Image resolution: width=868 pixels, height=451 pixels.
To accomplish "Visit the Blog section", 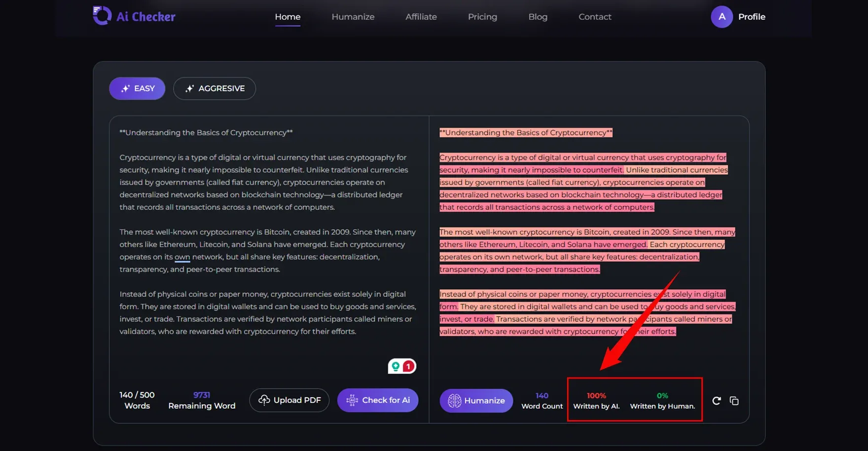I will [x=538, y=17].
